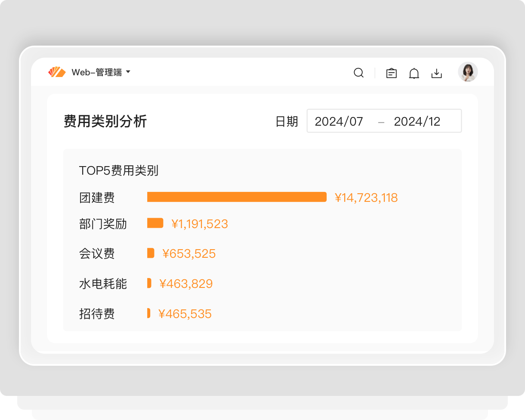Open the user avatar profile
525x420 pixels.
468,72
